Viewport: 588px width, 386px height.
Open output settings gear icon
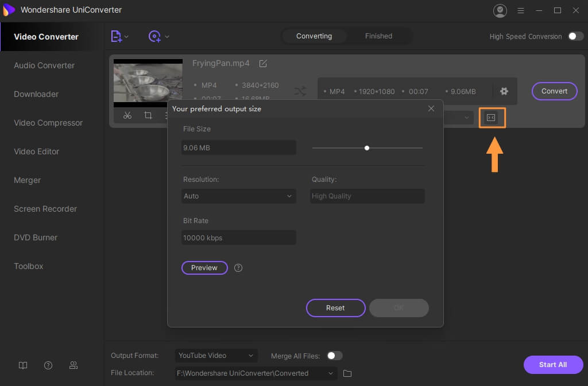click(x=504, y=91)
